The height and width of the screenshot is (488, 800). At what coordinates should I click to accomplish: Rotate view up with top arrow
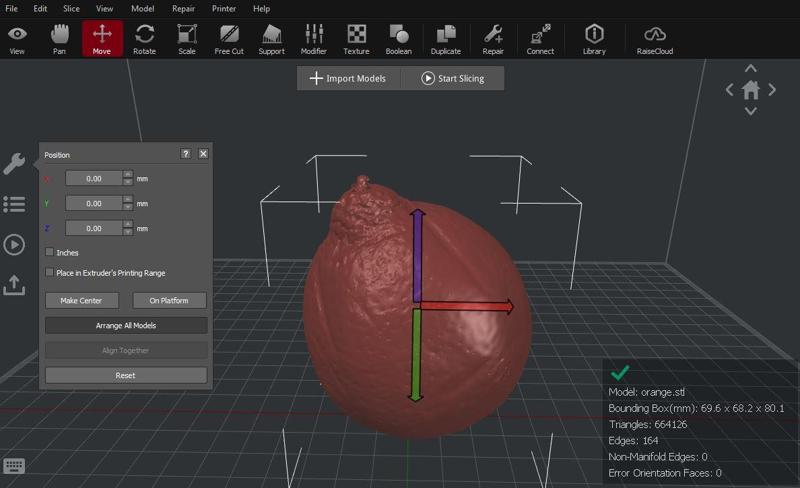click(x=751, y=68)
